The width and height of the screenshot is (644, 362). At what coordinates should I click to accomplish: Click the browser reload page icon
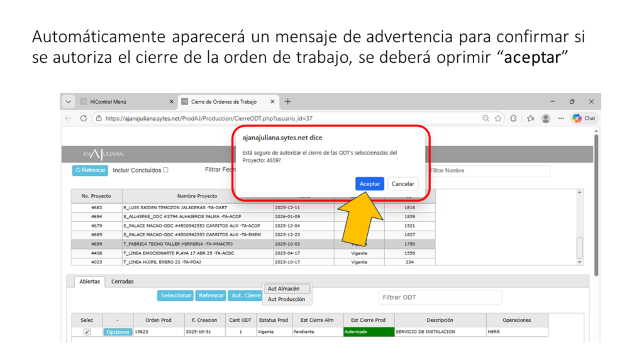click(84, 118)
